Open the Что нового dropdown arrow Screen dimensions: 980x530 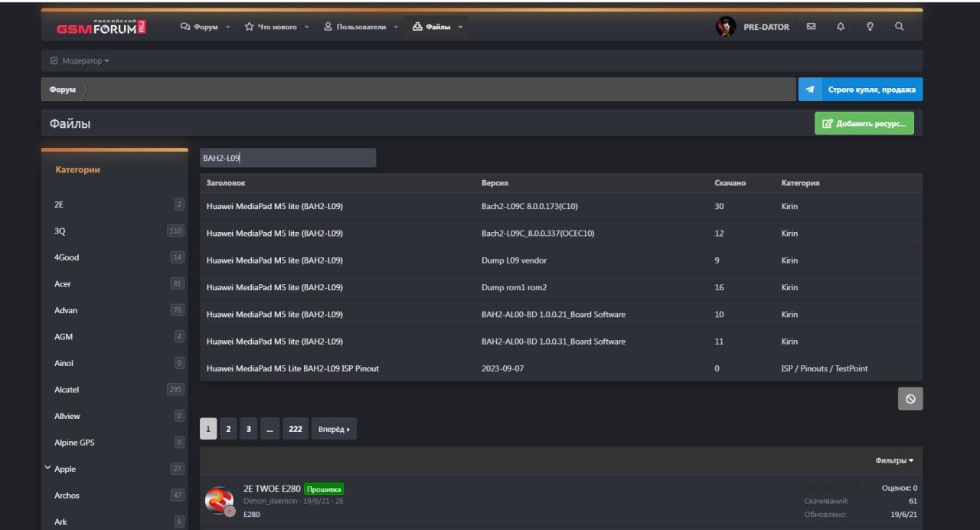click(307, 27)
